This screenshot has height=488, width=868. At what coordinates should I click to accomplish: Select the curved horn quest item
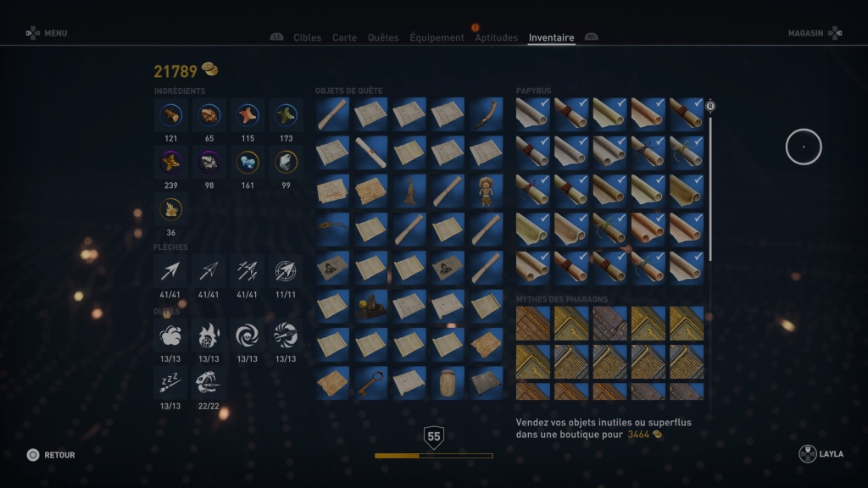[486, 114]
